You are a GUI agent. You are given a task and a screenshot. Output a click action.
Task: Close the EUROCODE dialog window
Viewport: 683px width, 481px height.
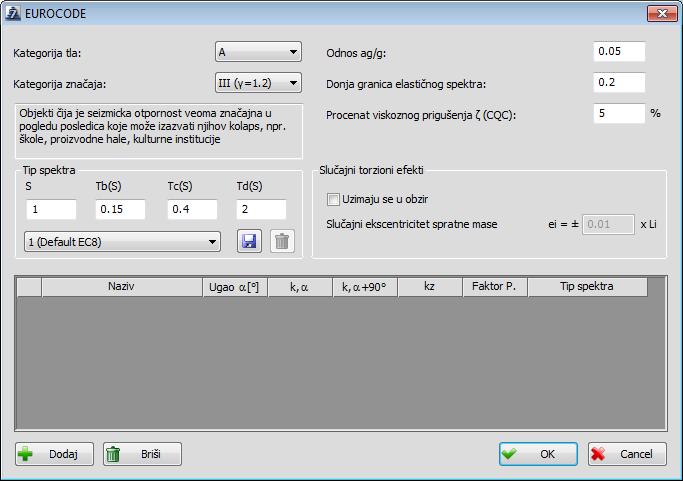click(662, 14)
